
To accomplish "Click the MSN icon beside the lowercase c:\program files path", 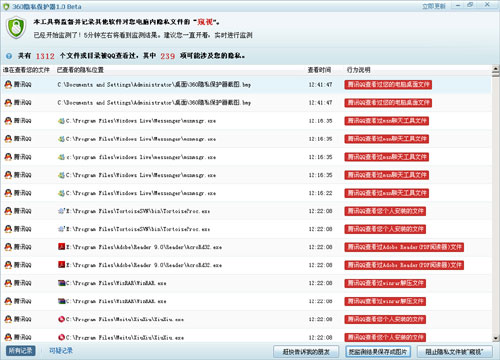I will (x=61, y=157).
